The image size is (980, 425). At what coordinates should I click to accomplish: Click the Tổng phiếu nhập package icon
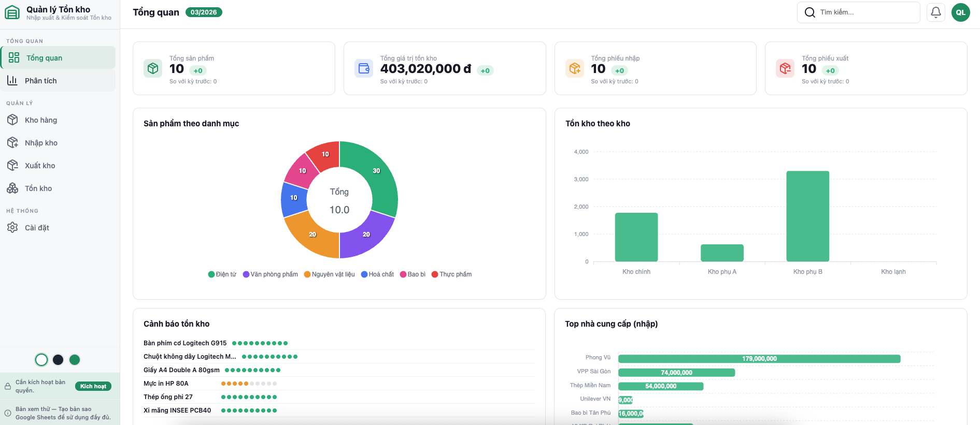(x=574, y=68)
